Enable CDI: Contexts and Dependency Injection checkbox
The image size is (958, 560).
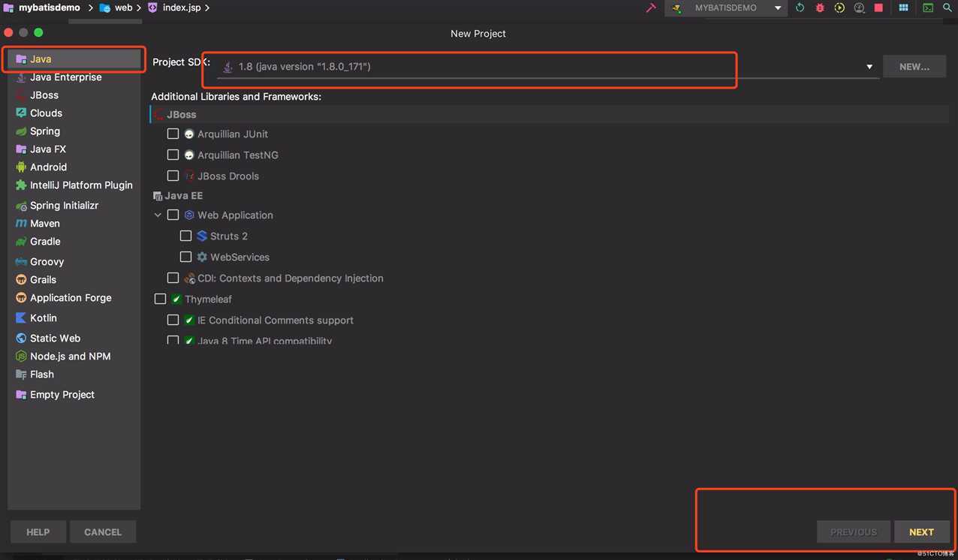pos(173,278)
